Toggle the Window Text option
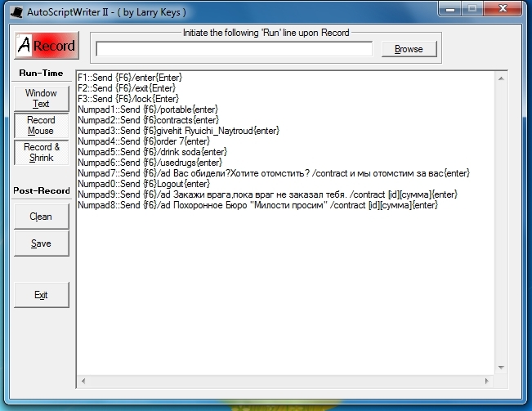The height and width of the screenshot is (411, 532). coord(41,99)
